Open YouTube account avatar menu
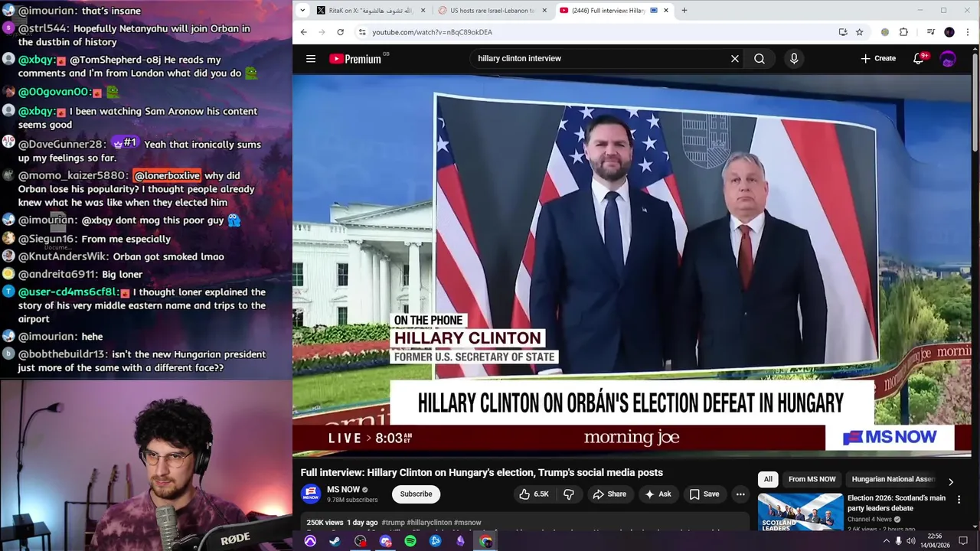Viewport: 980px width, 551px height. [x=948, y=58]
